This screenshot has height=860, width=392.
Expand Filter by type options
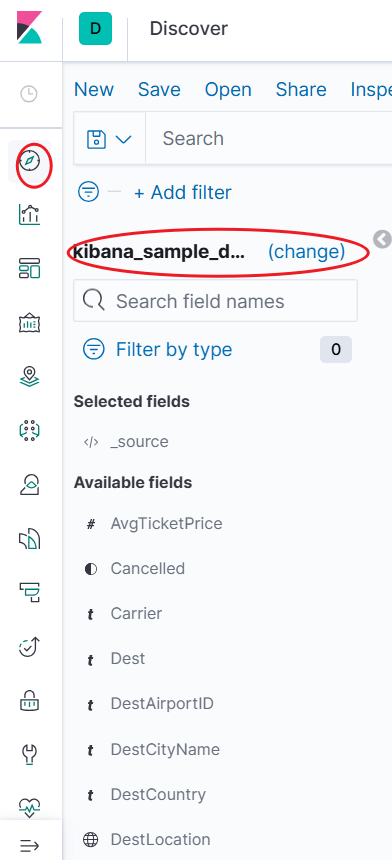(158, 349)
